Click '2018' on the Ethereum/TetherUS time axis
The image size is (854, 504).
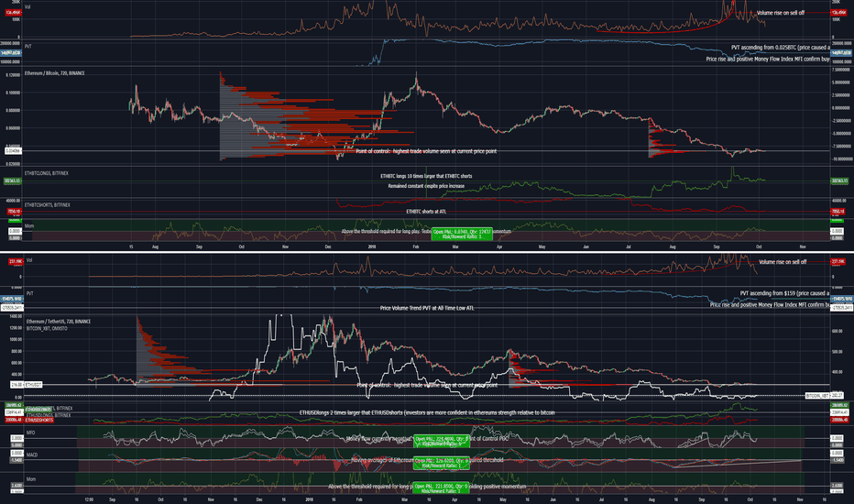point(310,499)
